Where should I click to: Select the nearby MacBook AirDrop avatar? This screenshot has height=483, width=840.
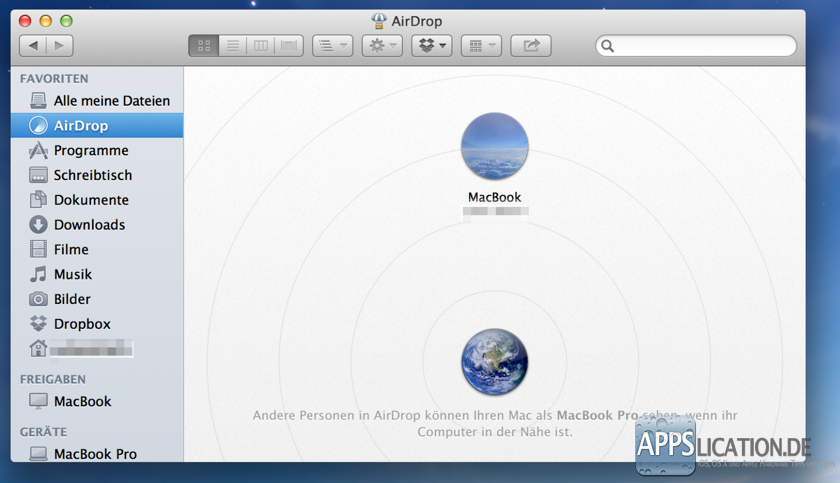(494, 146)
